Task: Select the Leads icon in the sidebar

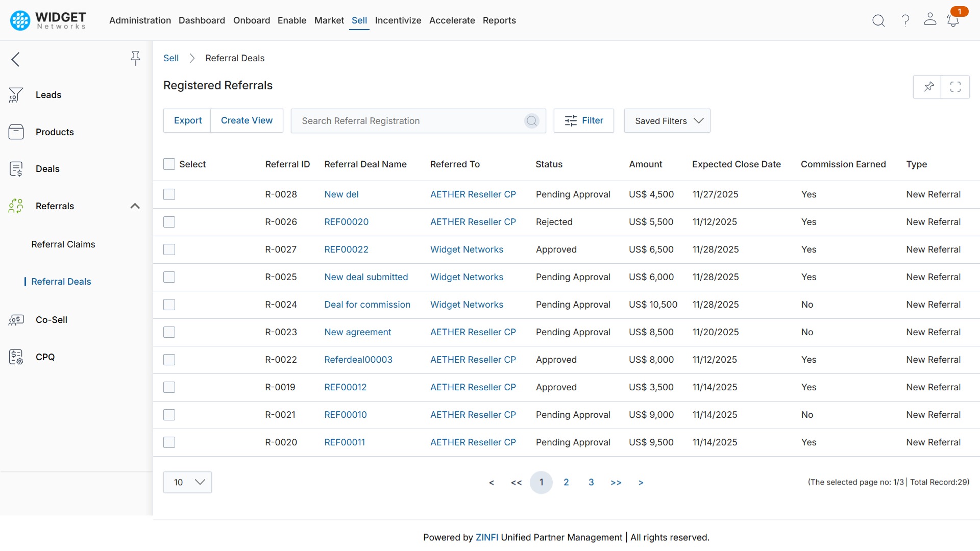Action: 16,94
